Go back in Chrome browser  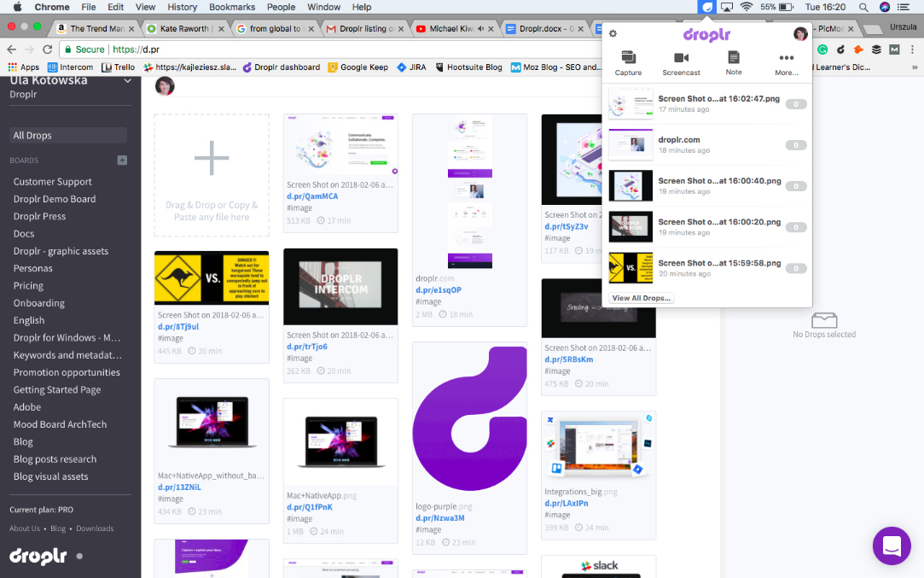point(11,50)
